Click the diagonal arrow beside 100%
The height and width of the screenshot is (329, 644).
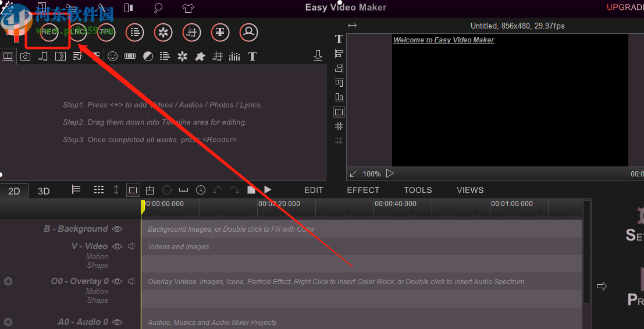[353, 174]
